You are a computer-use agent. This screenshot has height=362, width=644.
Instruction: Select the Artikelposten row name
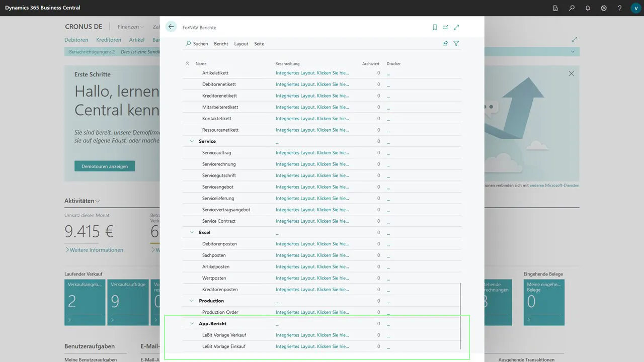[x=216, y=266]
